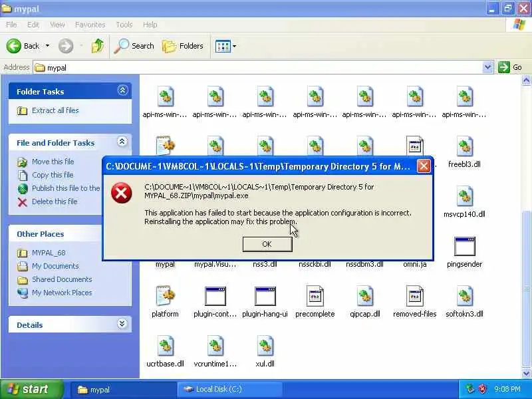This screenshot has height=399, width=532.
Task: Click the taskbar clock showing 9:08 PM
Action: coord(507,389)
